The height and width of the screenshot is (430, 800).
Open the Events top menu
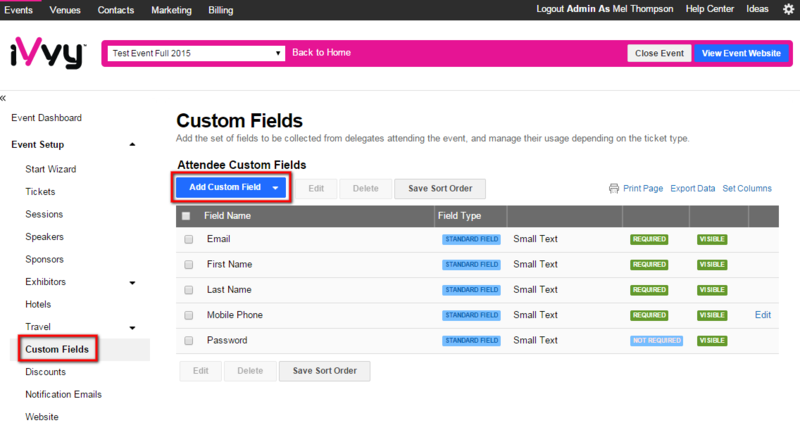pyautogui.click(x=18, y=10)
